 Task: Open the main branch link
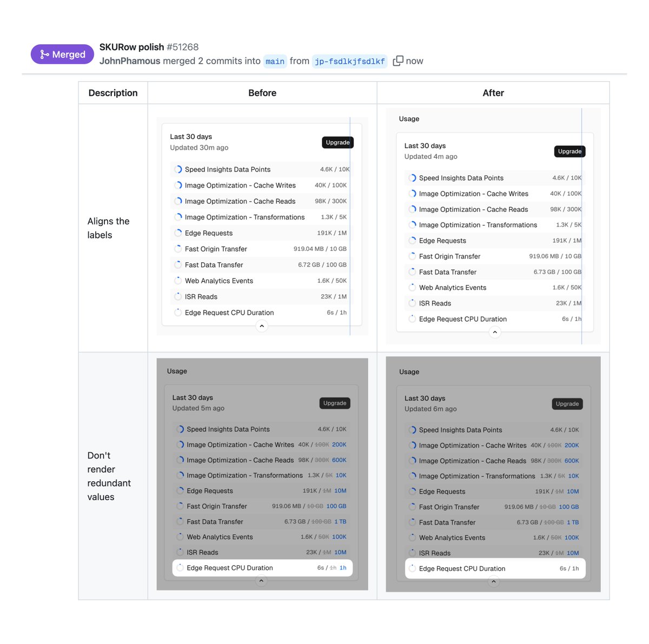pos(275,61)
